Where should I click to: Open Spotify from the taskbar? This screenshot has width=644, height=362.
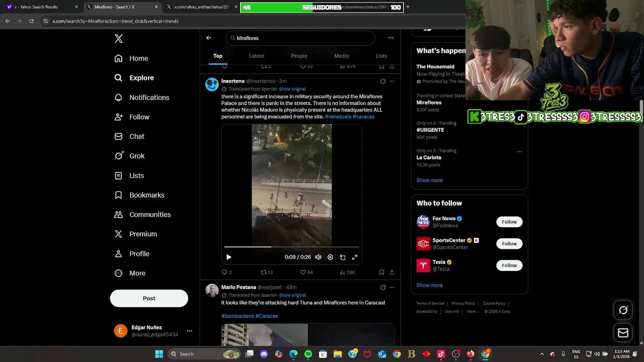308,354
